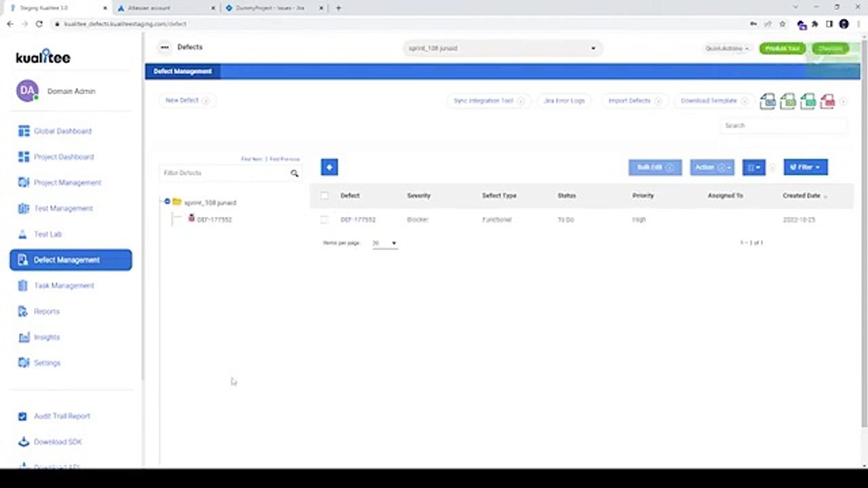Open Filter dropdown button
The height and width of the screenshot is (488, 868).
pos(806,167)
